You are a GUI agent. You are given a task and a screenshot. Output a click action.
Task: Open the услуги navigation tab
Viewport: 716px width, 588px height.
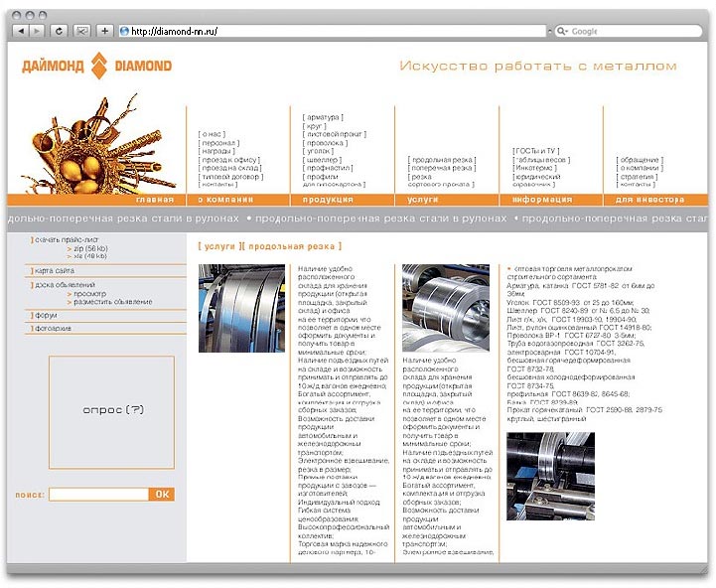[423, 200]
